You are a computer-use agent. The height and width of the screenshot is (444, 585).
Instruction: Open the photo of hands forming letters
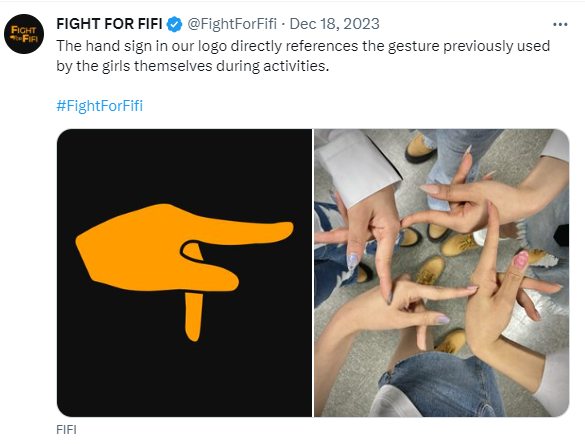[442, 273]
